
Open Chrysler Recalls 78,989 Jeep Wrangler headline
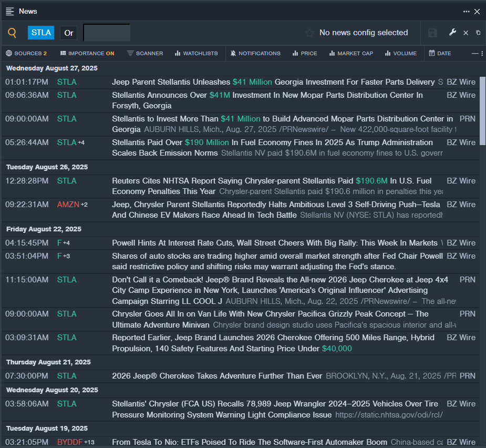point(275,409)
